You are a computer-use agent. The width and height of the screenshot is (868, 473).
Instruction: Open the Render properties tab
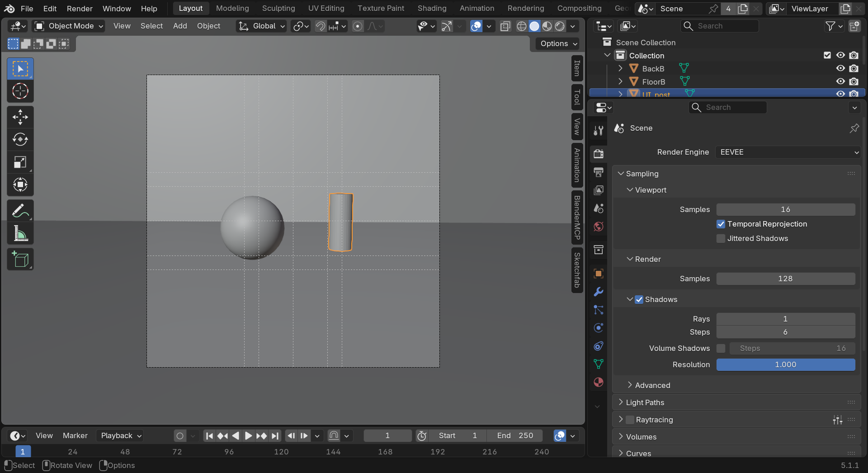(599, 154)
